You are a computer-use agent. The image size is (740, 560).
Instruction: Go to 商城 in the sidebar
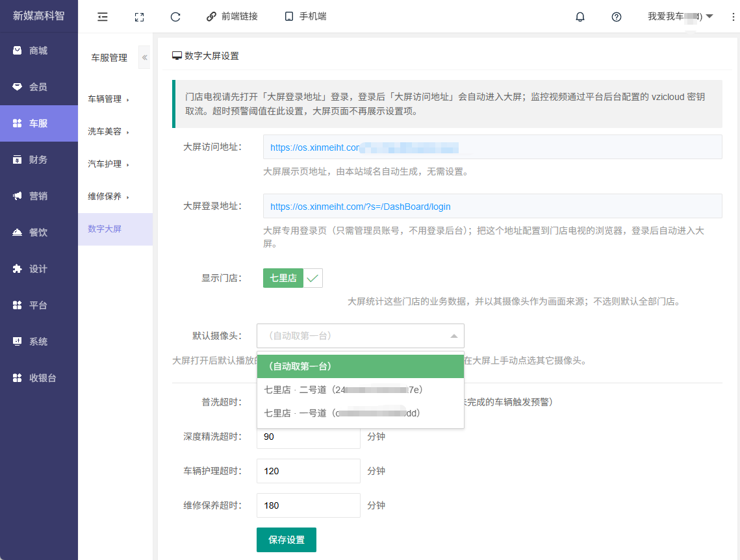(x=39, y=51)
